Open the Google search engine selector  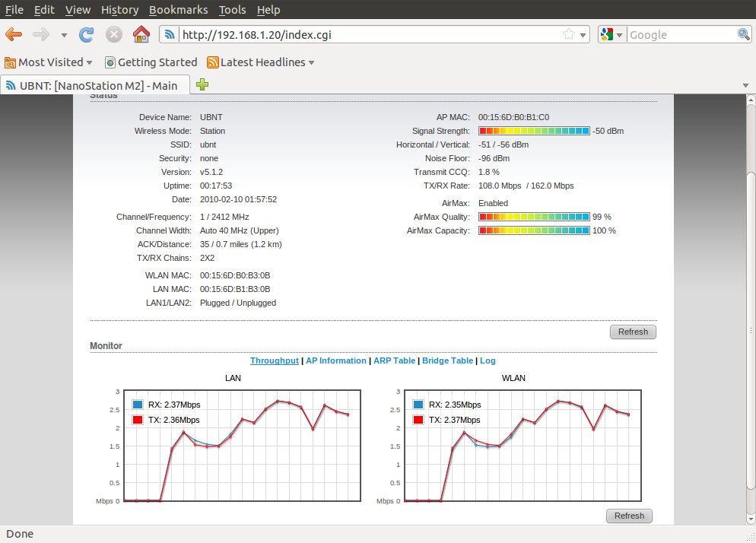[611, 34]
